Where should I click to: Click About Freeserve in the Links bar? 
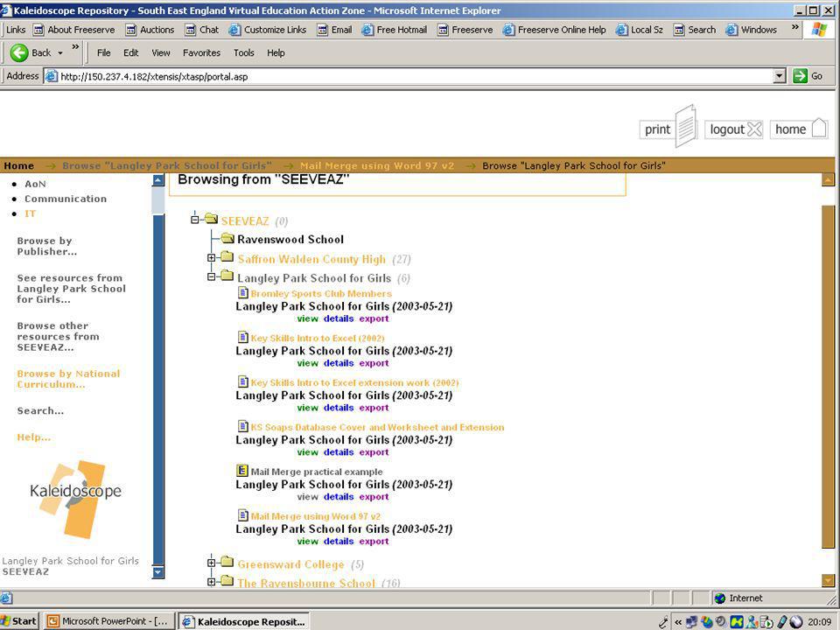point(73,30)
